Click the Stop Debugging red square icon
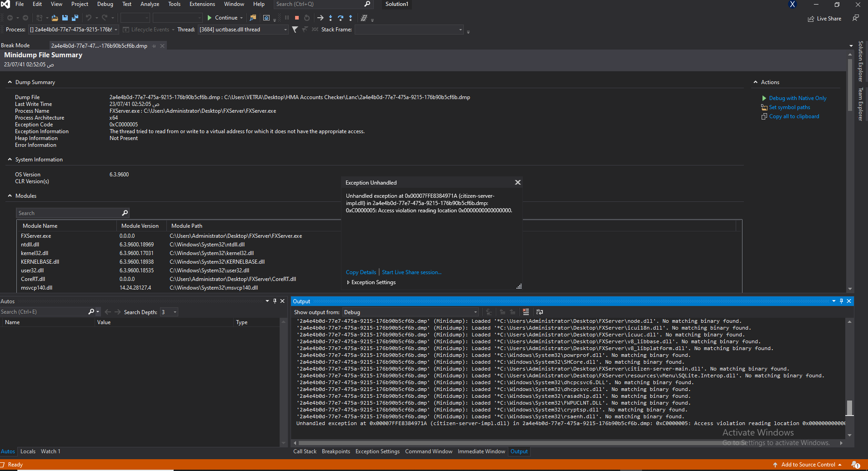Screen dimensions: 868x471 pyautogui.click(x=297, y=18)
